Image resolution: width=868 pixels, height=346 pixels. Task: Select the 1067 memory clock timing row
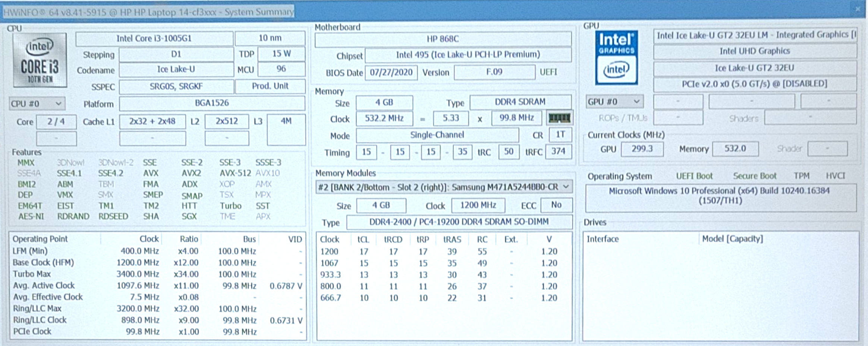(444, 263)
